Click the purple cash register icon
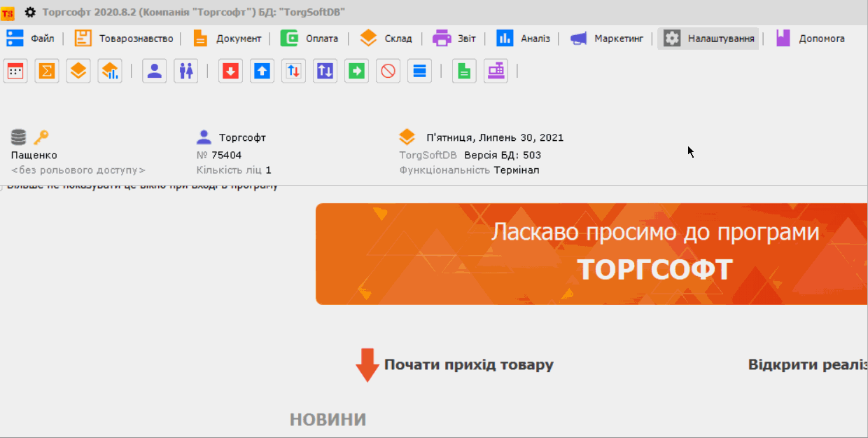Image resolution: width=868 pixels, height=438 pixels. [x=496, y=71]
